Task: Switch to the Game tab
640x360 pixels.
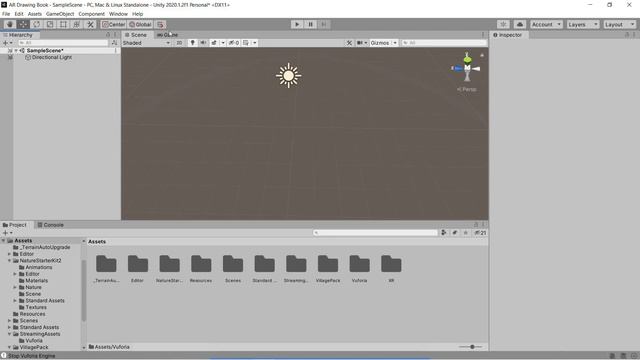Action: (167, 35)
